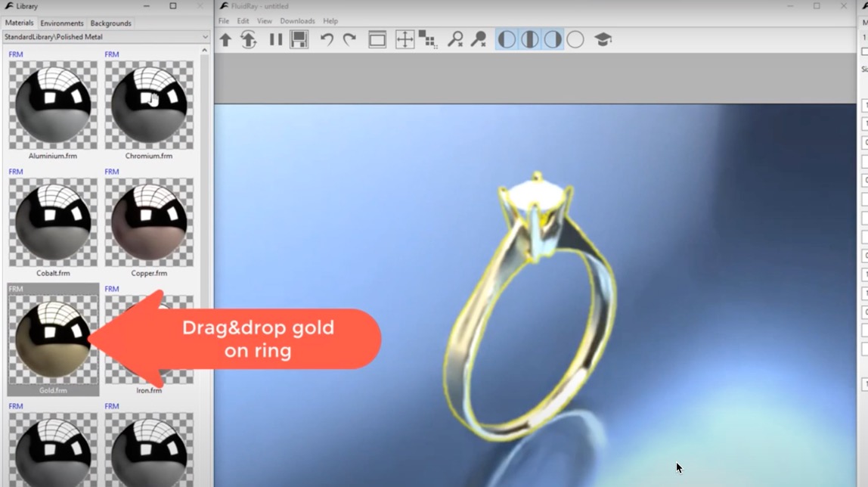The width and height of the screenshot is (868, 487).
Task: Click the second, filled magnifier toolbar icon
Action: pyautogui.click(x=479, y=40)
